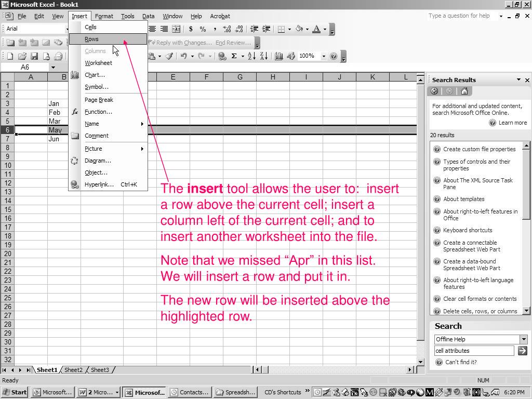Apply Percent Style icon

tap(203, 29)
